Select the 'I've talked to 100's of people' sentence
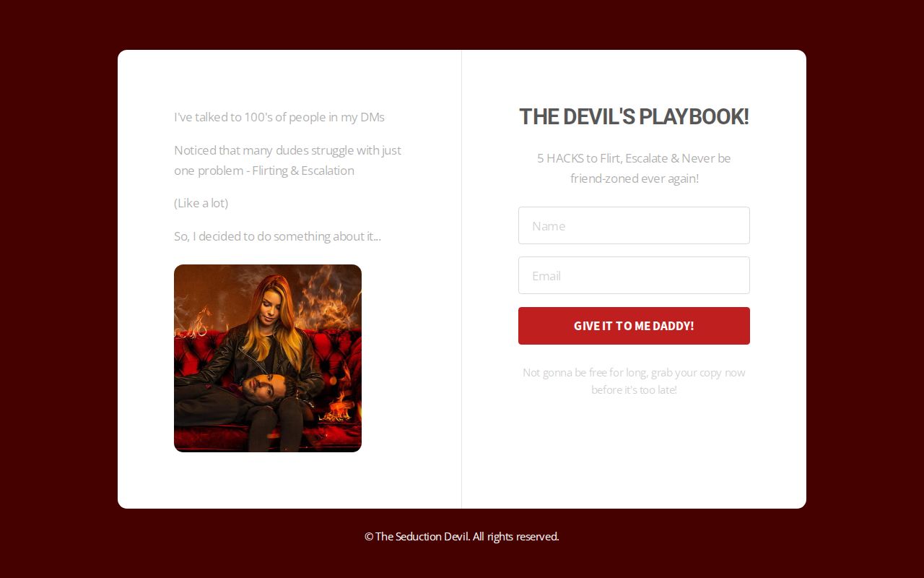The image size is (924, 578). (279, 117)
